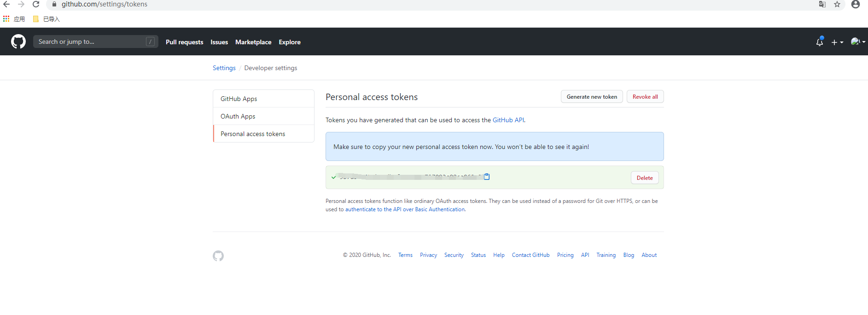Click the blurred token value text
This screenshot has height=315, width=868.
point(410,177)
